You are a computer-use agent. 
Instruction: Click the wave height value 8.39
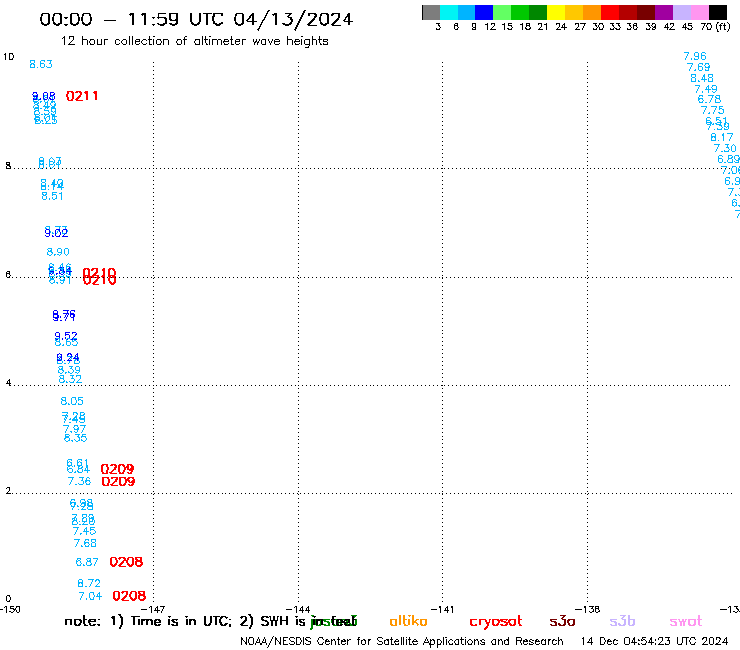point(69,370)
